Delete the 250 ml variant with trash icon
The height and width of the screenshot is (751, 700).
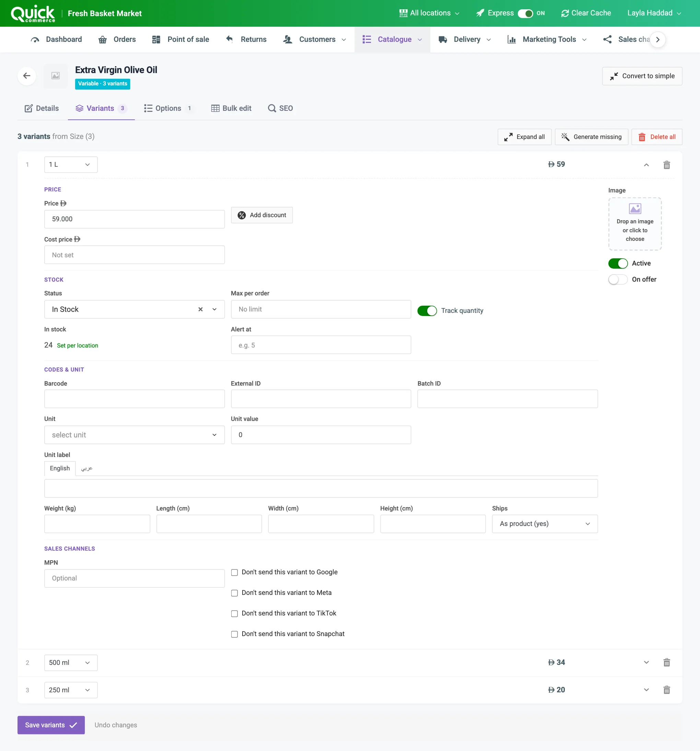point(666,690)
